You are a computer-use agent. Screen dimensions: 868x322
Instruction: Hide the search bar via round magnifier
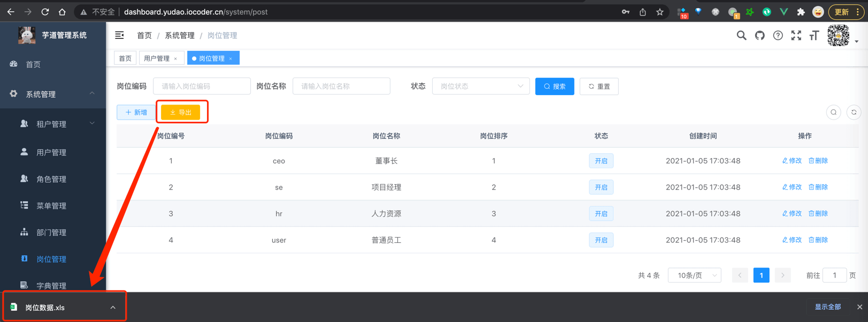(833, 112)
